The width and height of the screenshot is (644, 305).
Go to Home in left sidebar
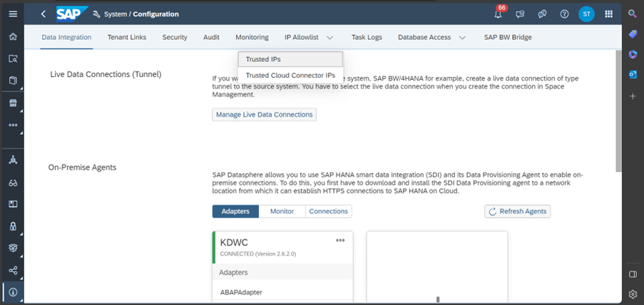(13, 36)
